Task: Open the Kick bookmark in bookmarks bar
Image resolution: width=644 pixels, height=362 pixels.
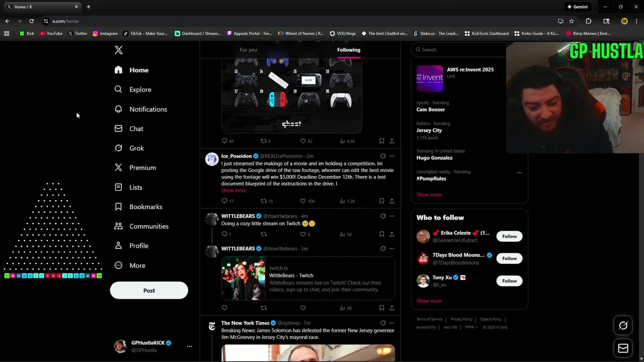Action: 27,34
